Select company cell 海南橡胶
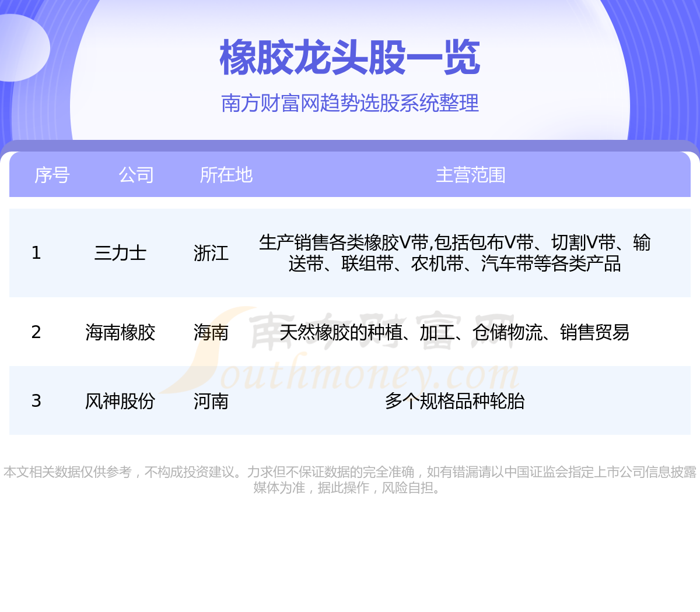Screen dimensions: 700x612 (120, 332)
